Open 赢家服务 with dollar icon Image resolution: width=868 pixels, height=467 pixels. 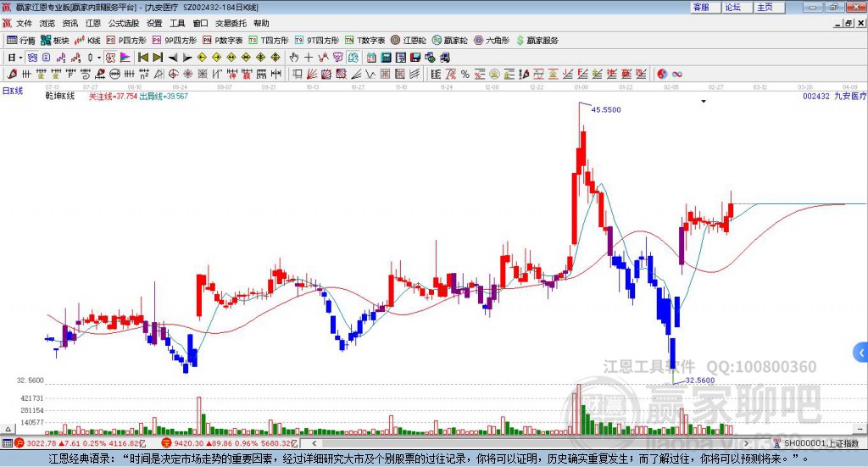tap(537, 41)
